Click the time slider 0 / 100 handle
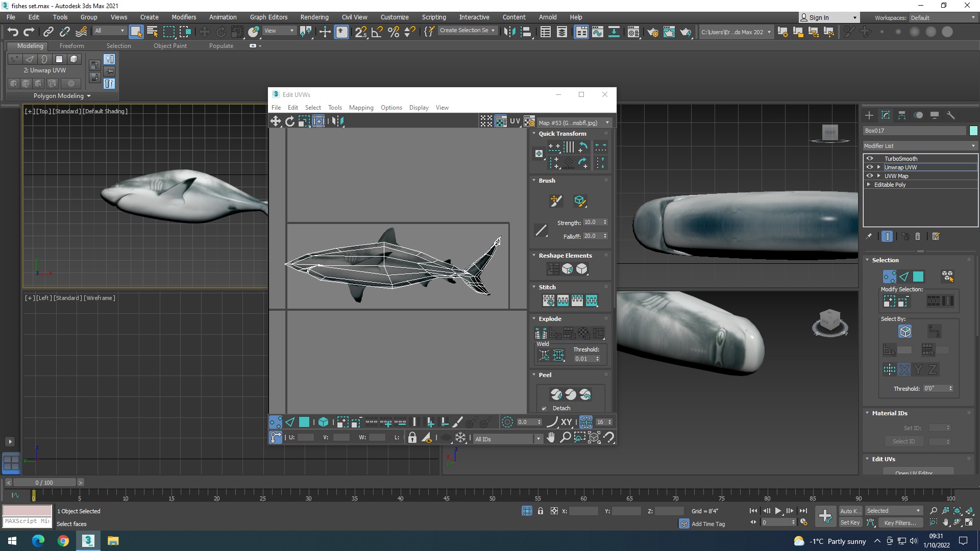980x551 pixels. (x=44, y=483)
